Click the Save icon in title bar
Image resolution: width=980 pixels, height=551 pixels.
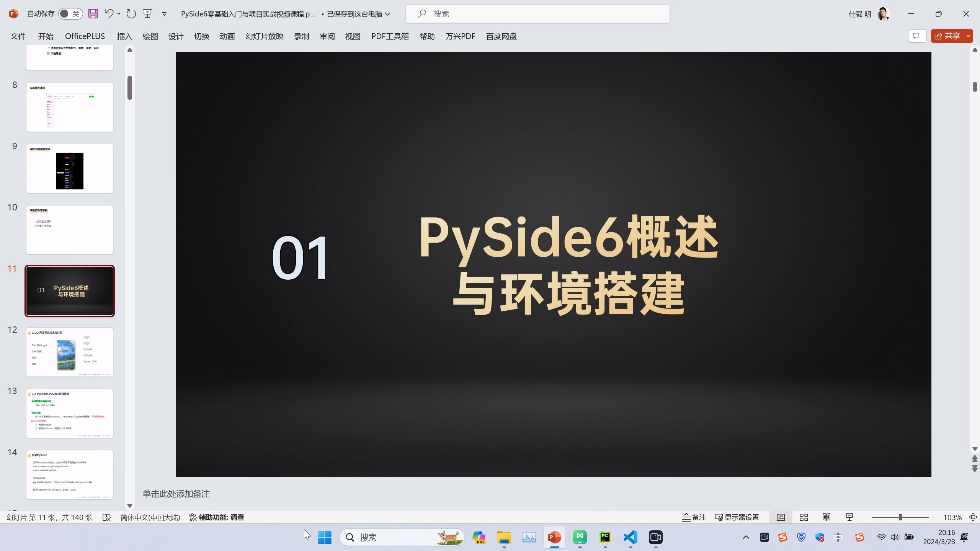[93, 14]
